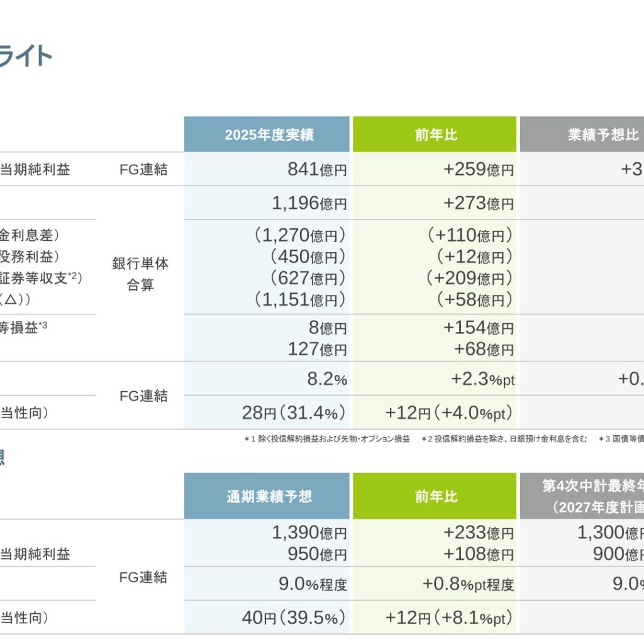Select the 8.2% ROE value

point(327,379)
